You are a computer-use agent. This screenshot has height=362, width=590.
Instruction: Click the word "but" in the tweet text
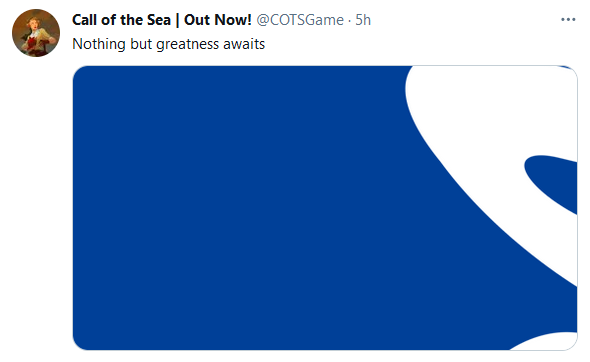click(141, 44)
